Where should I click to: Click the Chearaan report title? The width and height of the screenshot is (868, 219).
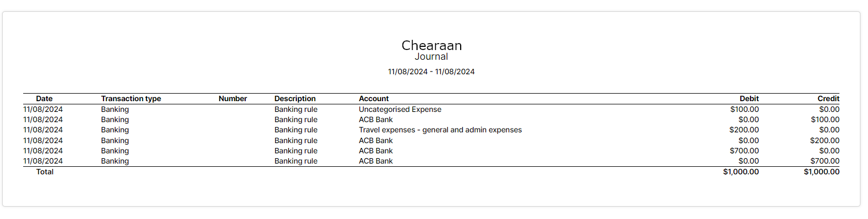click(432, 46)
